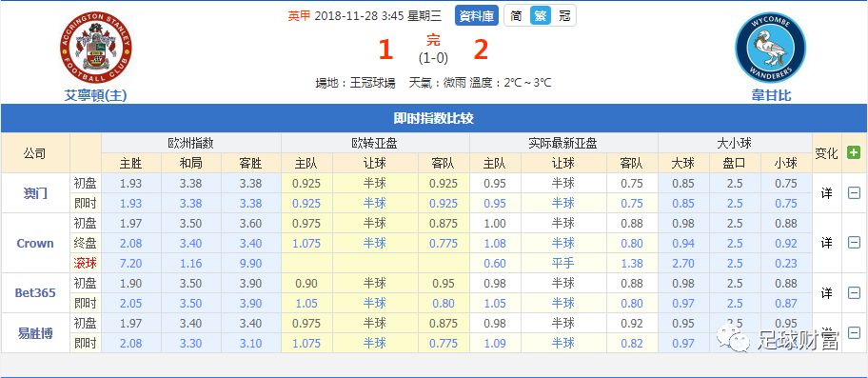Open 详 details for Crown

pos(826,243)
